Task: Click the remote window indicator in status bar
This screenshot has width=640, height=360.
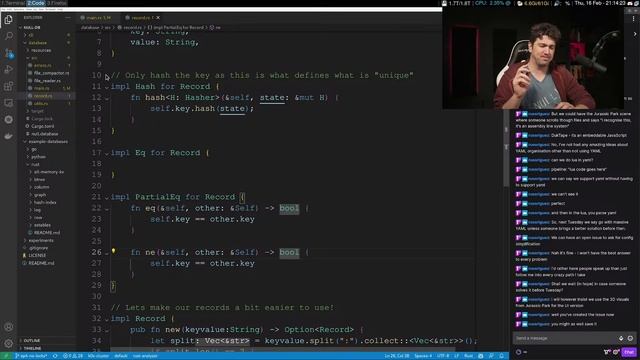Action: coord(6,356)
